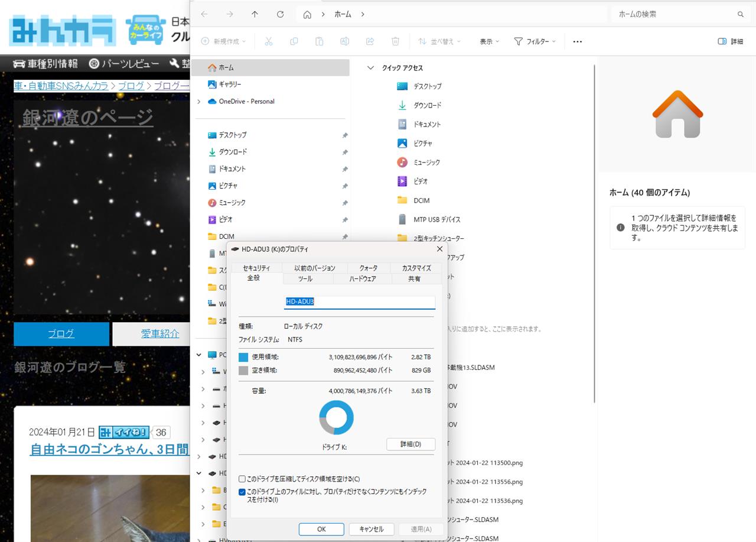Click the Rename icon in toolbar

[x=344, y=41]
